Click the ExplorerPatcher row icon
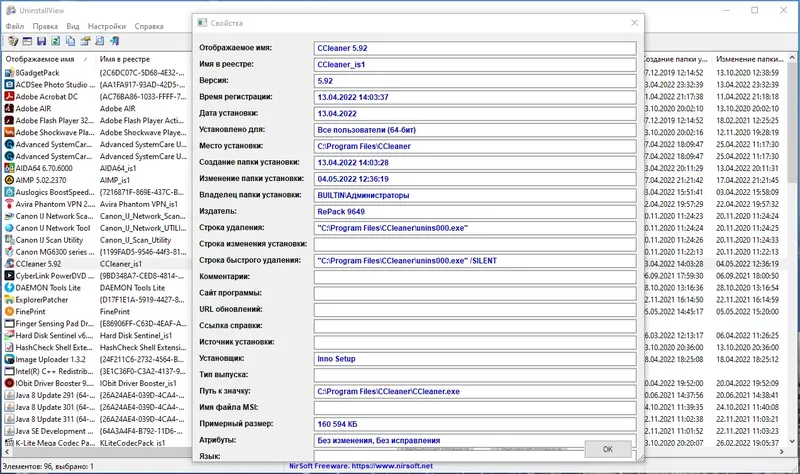 pyautogui.click(x=9, y=300)
